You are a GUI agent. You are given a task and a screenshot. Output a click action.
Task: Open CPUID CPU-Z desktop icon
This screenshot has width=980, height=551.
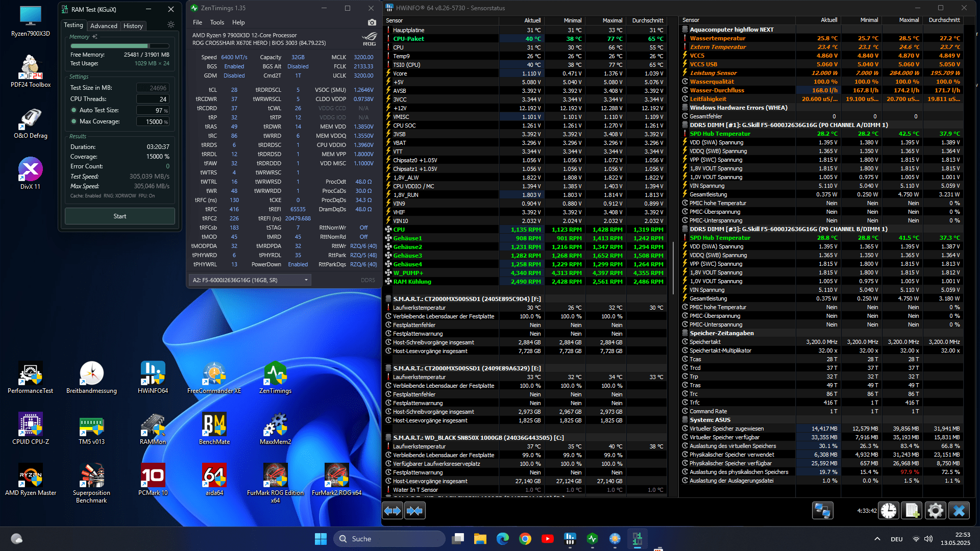[31, 429]
